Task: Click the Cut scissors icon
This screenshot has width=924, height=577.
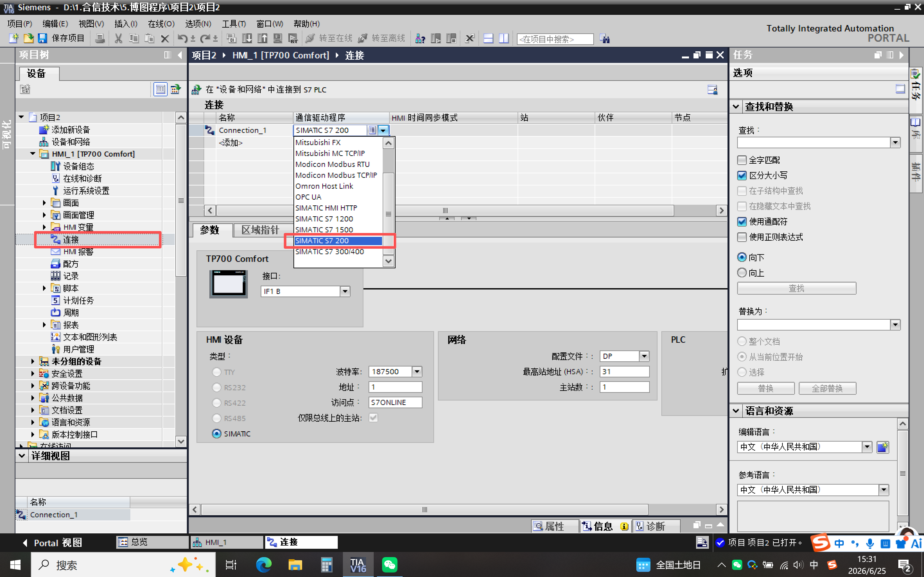Action: click(x=119, y=38)
